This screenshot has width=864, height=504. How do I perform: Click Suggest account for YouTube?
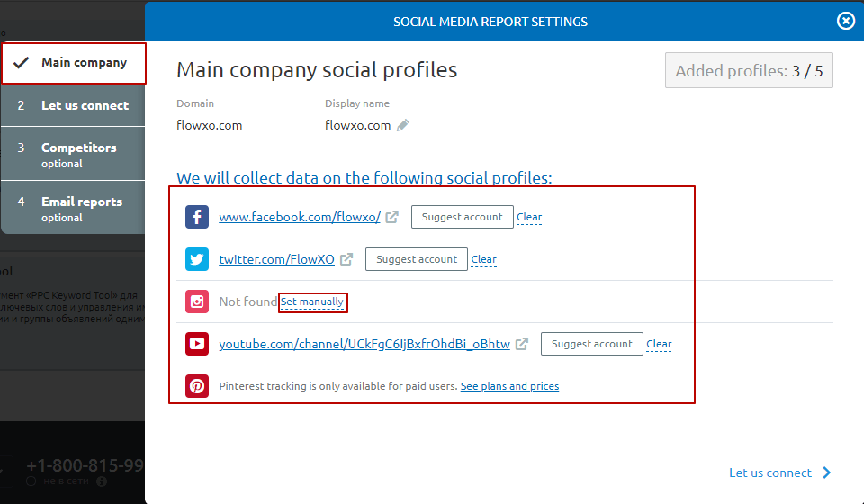[592, 344]
